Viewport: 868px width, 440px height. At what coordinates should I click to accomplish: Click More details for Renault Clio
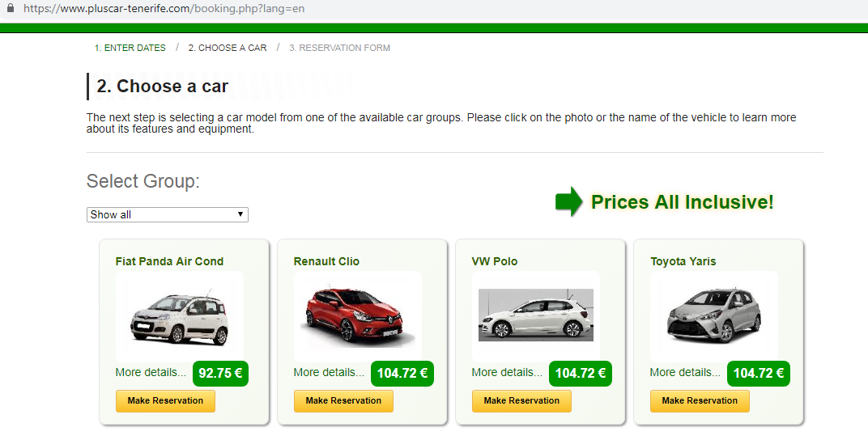coord(329,373)
